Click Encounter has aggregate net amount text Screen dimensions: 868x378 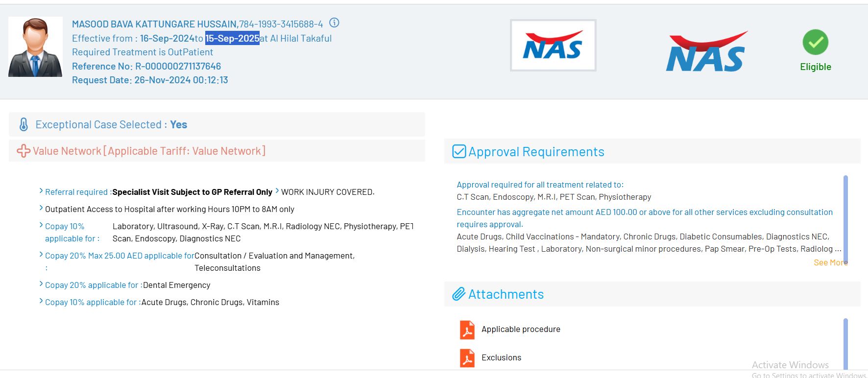point(645,218)
